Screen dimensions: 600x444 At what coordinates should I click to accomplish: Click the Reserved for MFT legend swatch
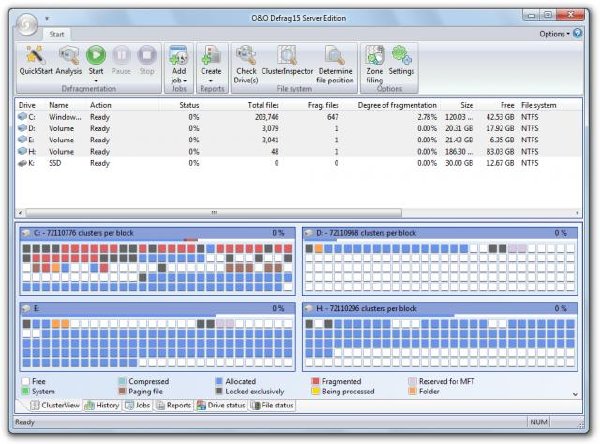click(412, 381)
